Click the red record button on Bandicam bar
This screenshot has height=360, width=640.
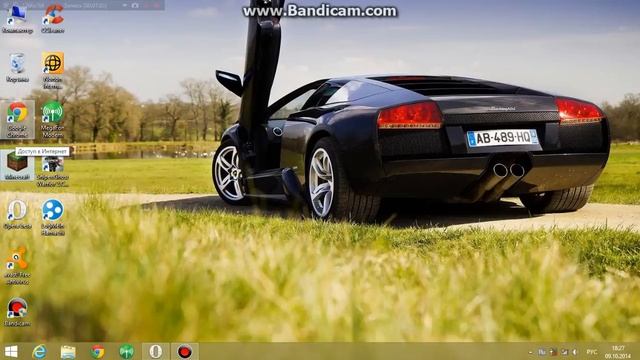point(157,6)
